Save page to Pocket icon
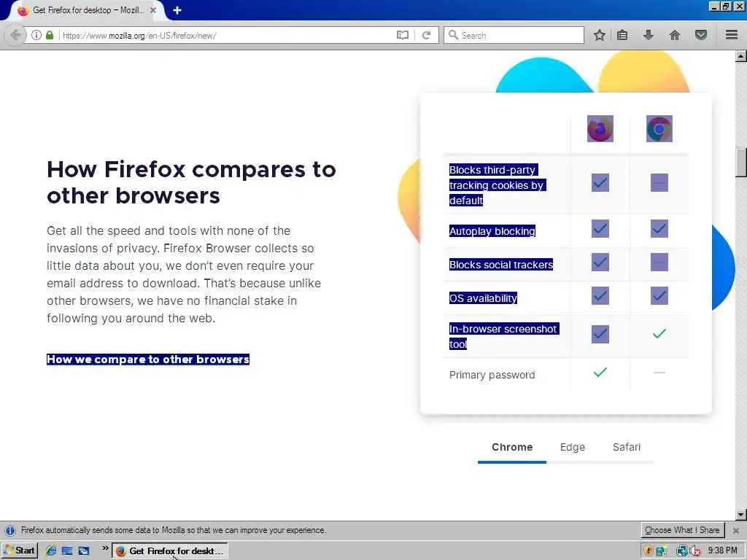747x560 pixels. click(x=701, y=35)
